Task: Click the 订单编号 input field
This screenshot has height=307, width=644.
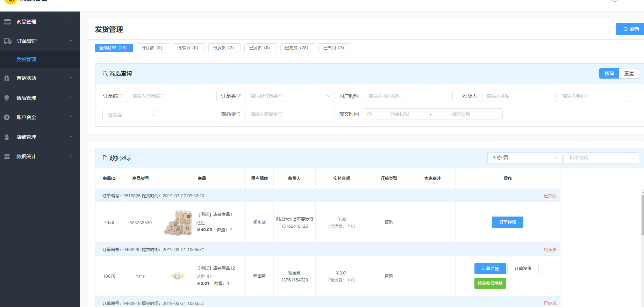Action: coord(172,96)
